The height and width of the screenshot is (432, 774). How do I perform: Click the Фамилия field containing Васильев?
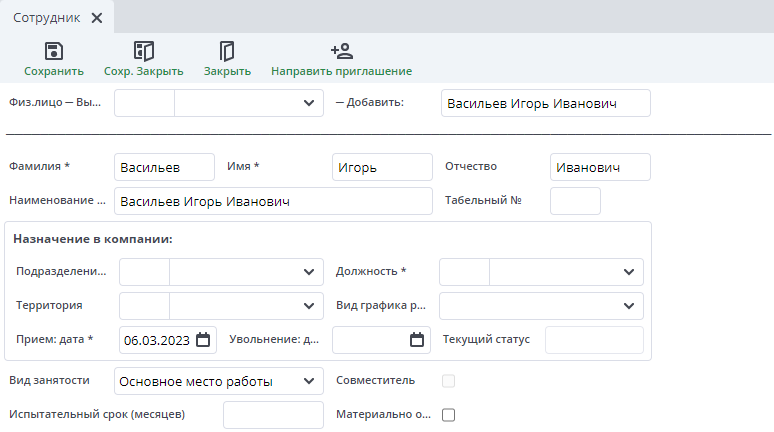coord(164,167)
